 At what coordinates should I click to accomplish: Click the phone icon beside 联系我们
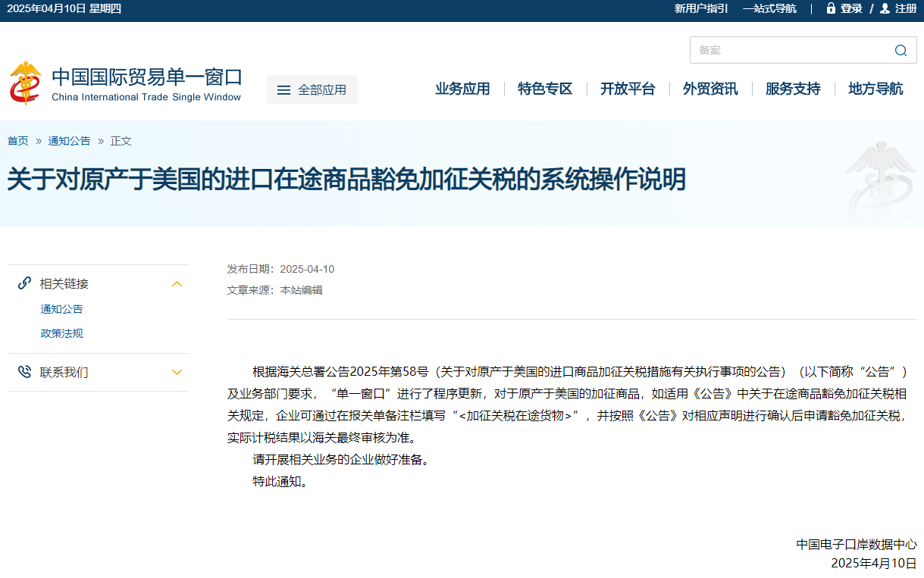(x=24, y=372)
